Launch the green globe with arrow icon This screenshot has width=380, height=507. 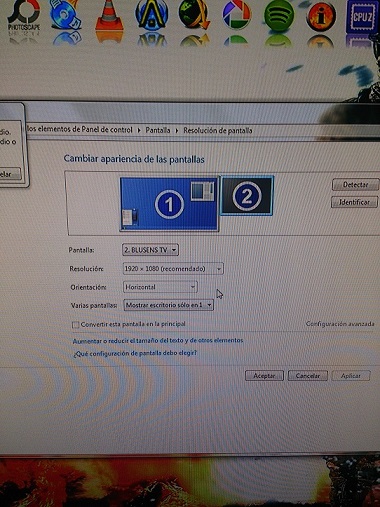(x=194, y=15)
